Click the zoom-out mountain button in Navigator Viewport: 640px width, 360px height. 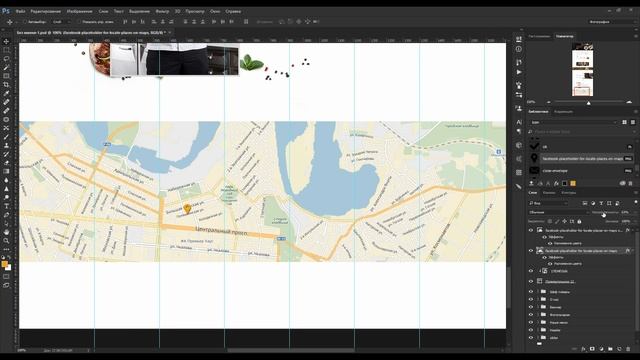tap(549, 102)
